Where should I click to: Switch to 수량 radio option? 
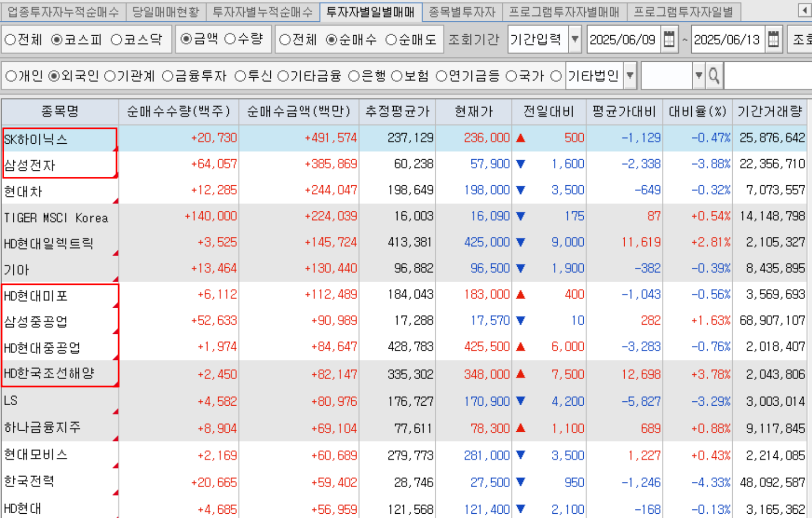point(230,39)
